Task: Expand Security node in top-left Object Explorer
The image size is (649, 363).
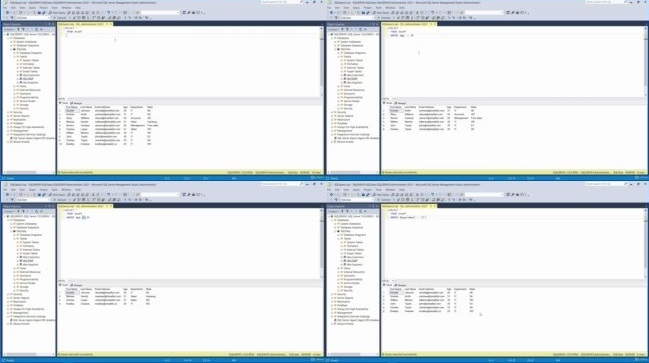Action: (x=8, y=112)
